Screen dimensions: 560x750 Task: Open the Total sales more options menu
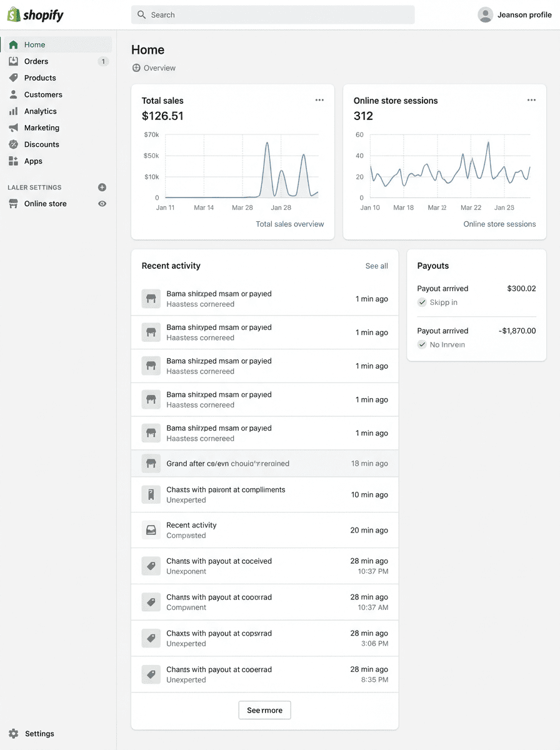(x=319, y=100)
